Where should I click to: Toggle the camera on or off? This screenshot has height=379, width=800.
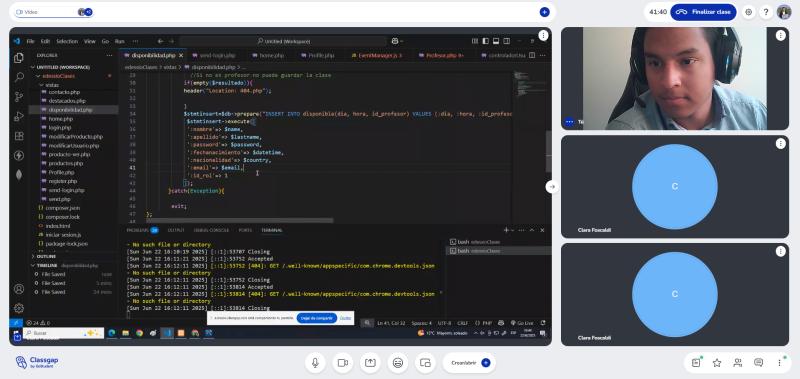click(x=343, y=363)
